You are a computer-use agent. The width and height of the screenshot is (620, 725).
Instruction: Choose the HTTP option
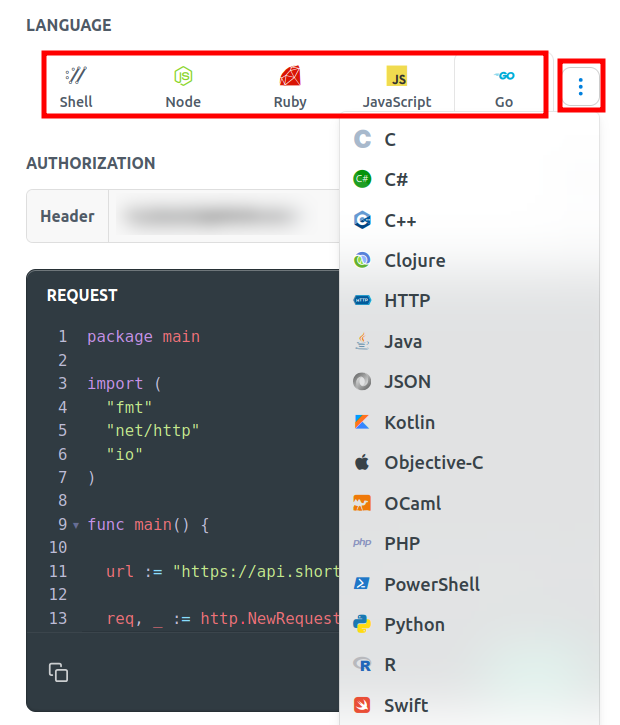407,301
